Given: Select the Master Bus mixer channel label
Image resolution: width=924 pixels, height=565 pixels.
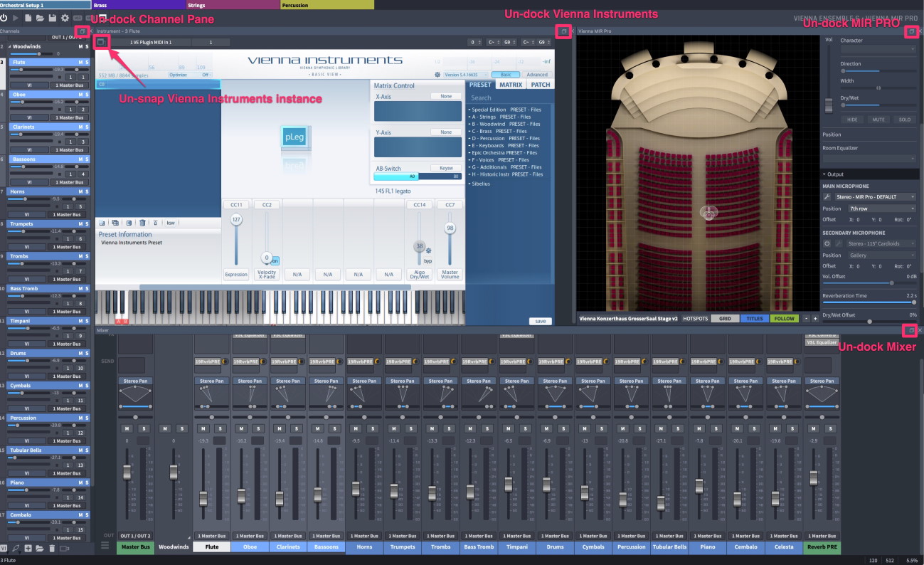Looking at the screenshot, I should [136, 547].
